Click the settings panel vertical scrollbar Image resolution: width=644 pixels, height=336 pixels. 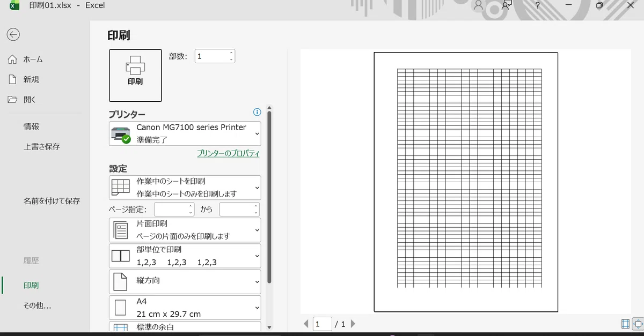coord(269,196)
